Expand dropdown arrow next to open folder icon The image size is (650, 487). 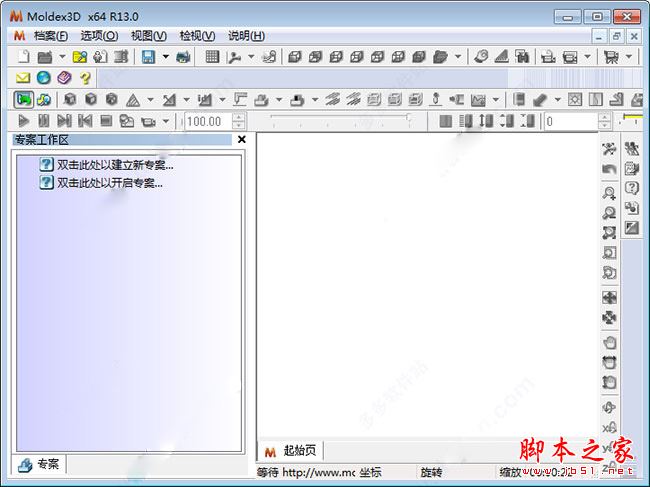pos(62,56)
